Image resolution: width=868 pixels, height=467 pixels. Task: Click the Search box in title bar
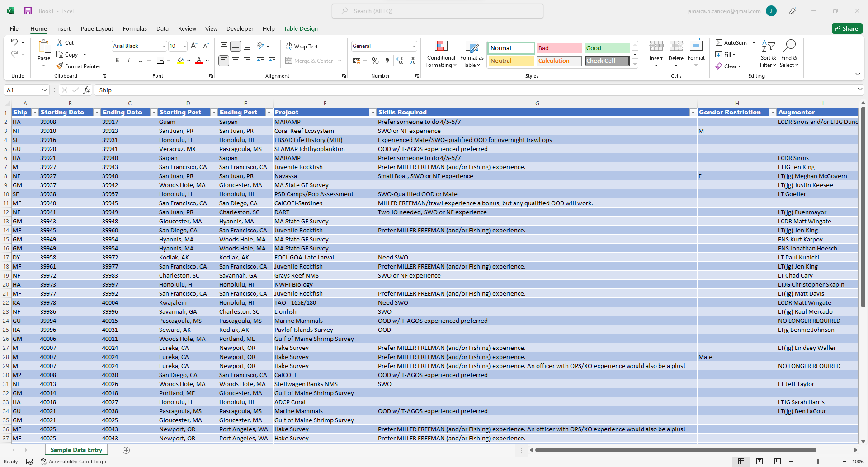click(x=438, y=11)
